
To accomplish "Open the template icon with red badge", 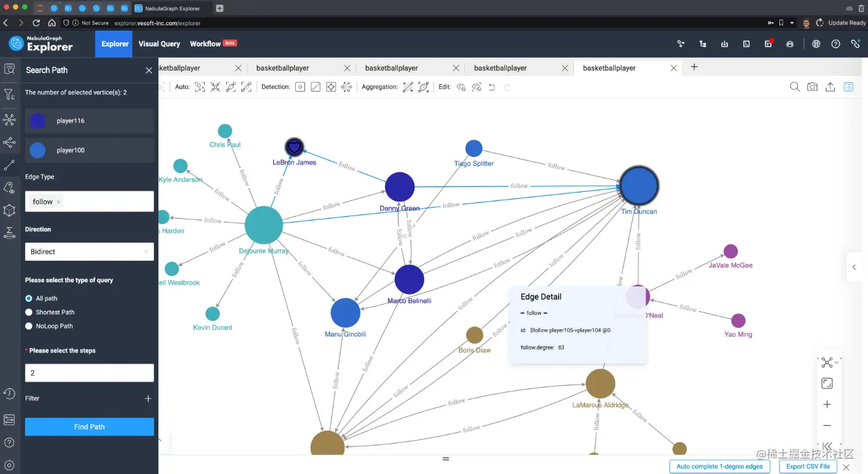I will (769, 44).
